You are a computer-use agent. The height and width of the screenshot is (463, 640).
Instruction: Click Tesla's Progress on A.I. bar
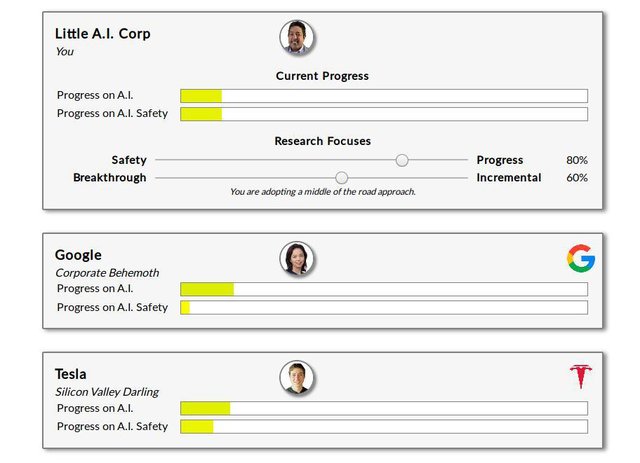click(384, 408)
